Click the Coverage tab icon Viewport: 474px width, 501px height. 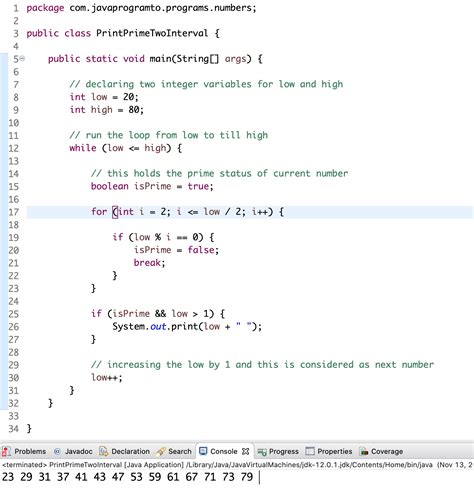364,451
